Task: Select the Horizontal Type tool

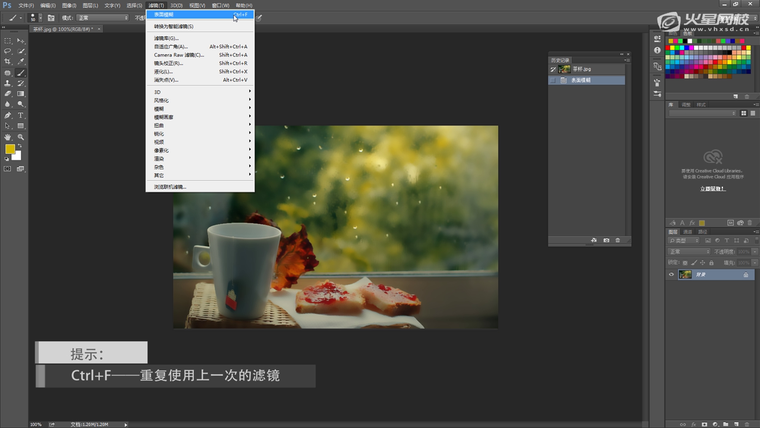Action: (20, 115)
